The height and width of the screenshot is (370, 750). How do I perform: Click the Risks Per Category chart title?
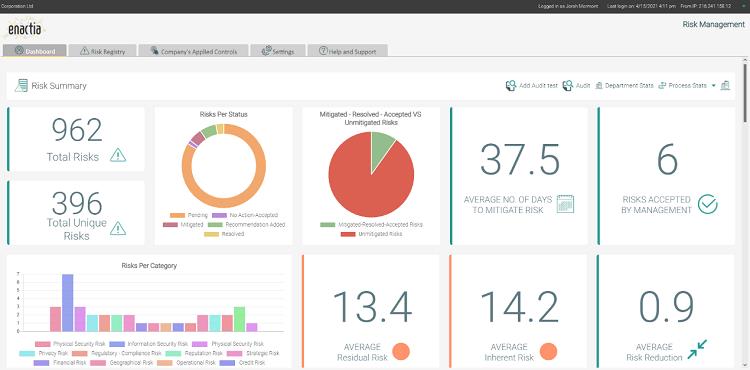tap(149, 266)
